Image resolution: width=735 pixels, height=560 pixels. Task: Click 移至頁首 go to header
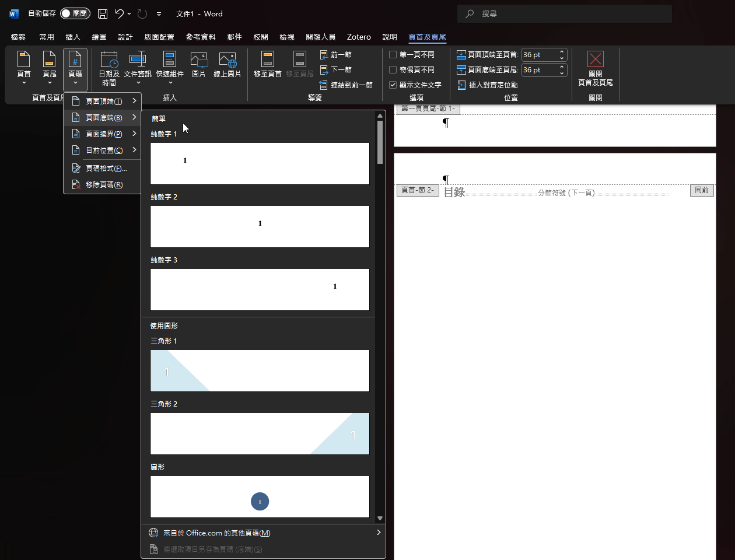[x=268, y=65]
